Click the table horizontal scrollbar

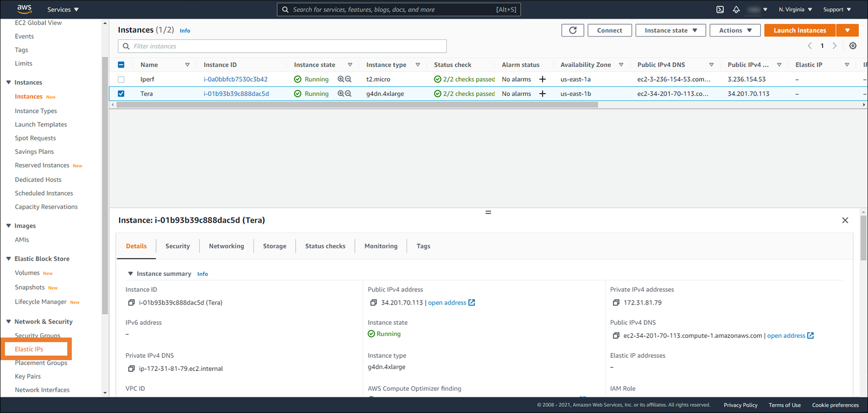(x=357, y=104)
